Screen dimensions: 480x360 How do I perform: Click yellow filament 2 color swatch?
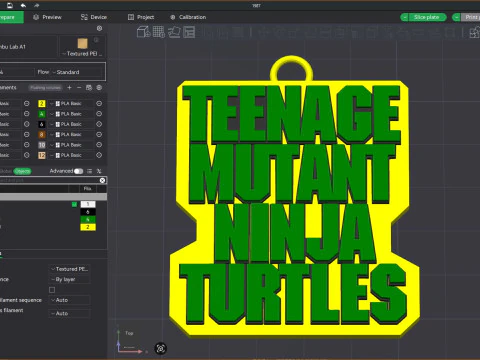pos(42,104)
